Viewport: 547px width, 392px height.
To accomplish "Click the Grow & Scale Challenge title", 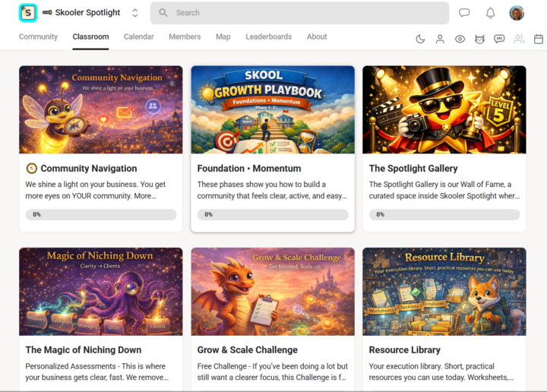I will (248, 349).
